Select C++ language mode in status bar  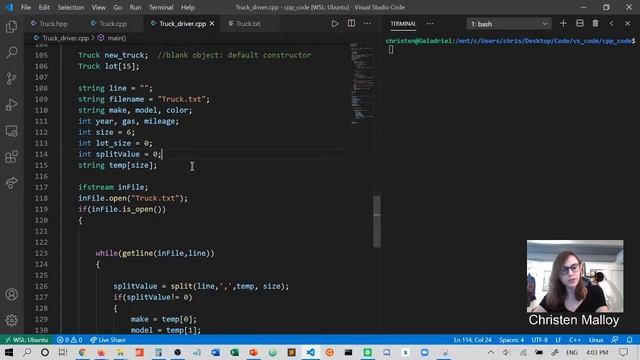[x=575, y=340]
